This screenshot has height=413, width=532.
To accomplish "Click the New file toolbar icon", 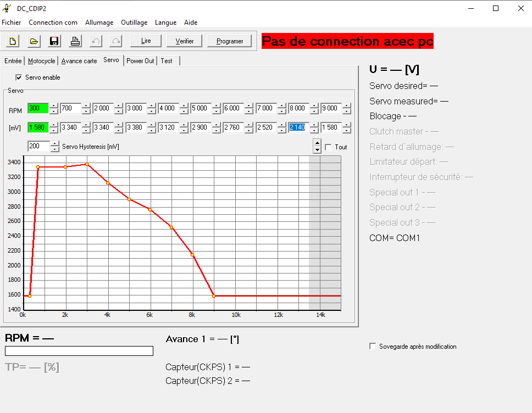I will pyautogui.click(x=13, y=41).
